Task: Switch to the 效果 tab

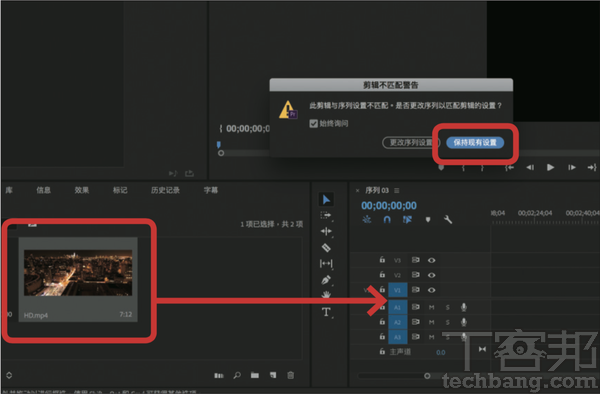Action: click(82, 190)
